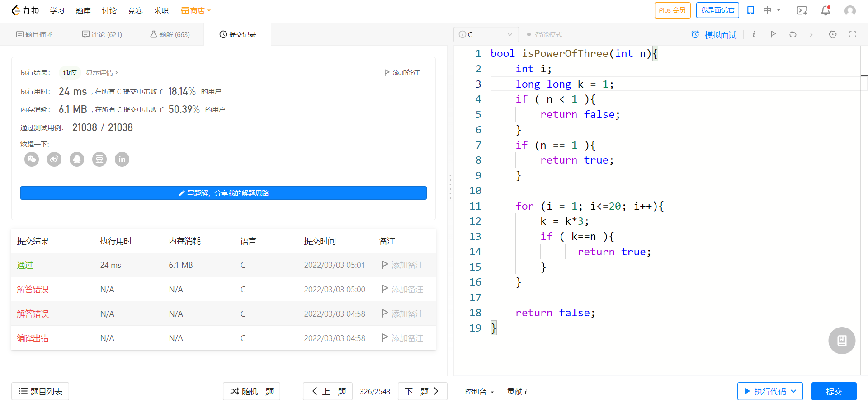868x403 pixels.
Task: Open editor settings gear icon
Action: [833, 34]
